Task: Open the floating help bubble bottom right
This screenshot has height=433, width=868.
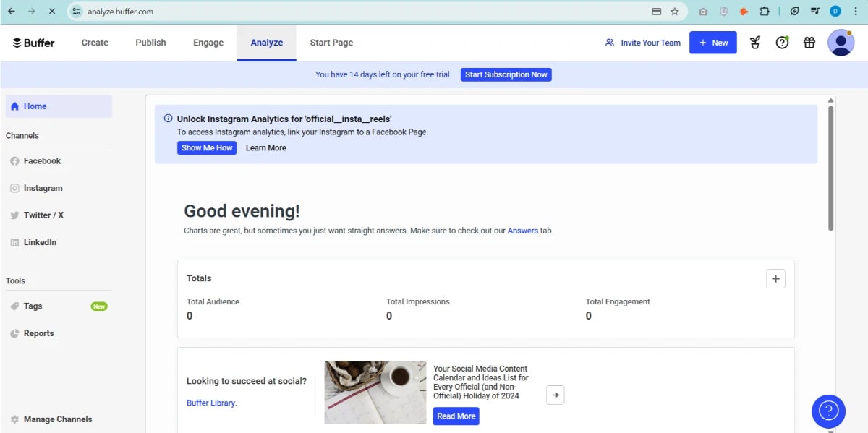Action: tap(827, 411)
